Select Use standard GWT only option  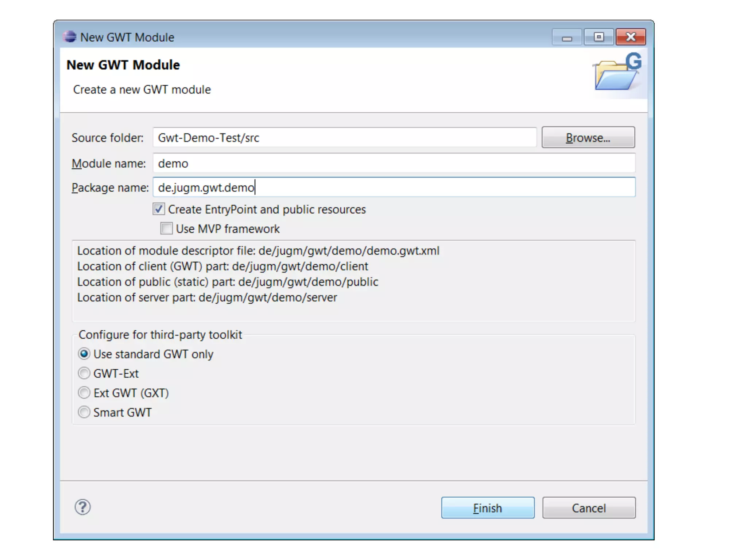coord(84,354)
